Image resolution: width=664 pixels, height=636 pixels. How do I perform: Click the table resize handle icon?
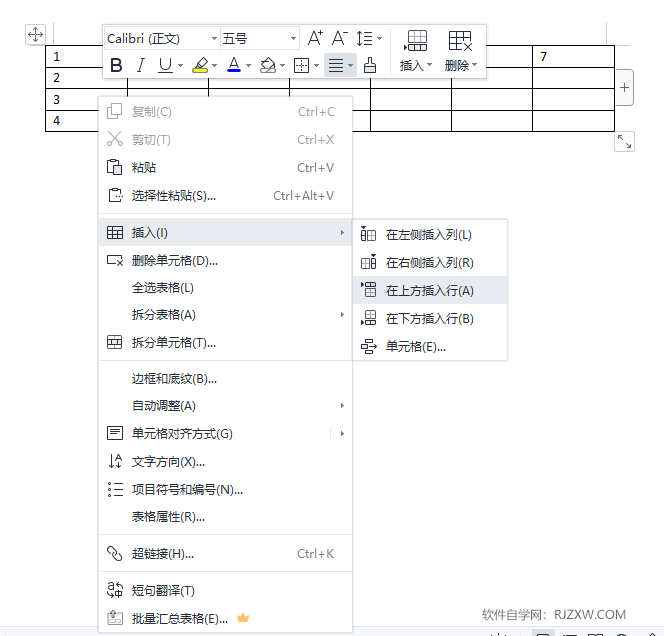click(x=624, y=141)
